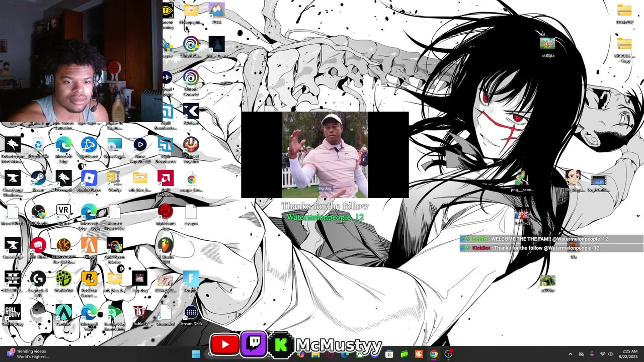This screenshot has height=362, width=644.
Task: Launch Roblox Player shortcut
Action: 89,182
